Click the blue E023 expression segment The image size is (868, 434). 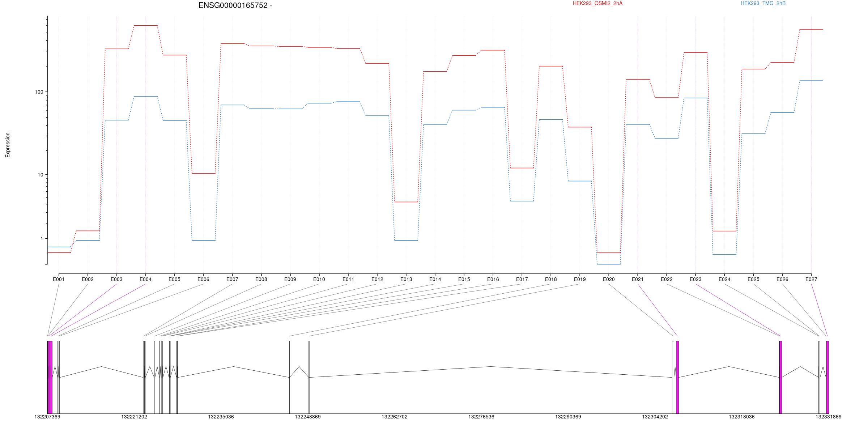[x=695, y=98]
